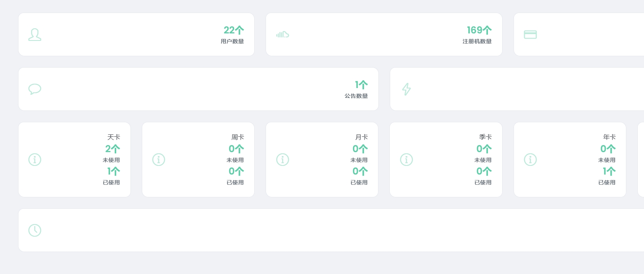This screenshot has width=644, height=274.
Task: Click the unused 2个 count for 天卡
Action: click(x=112, y=149)
